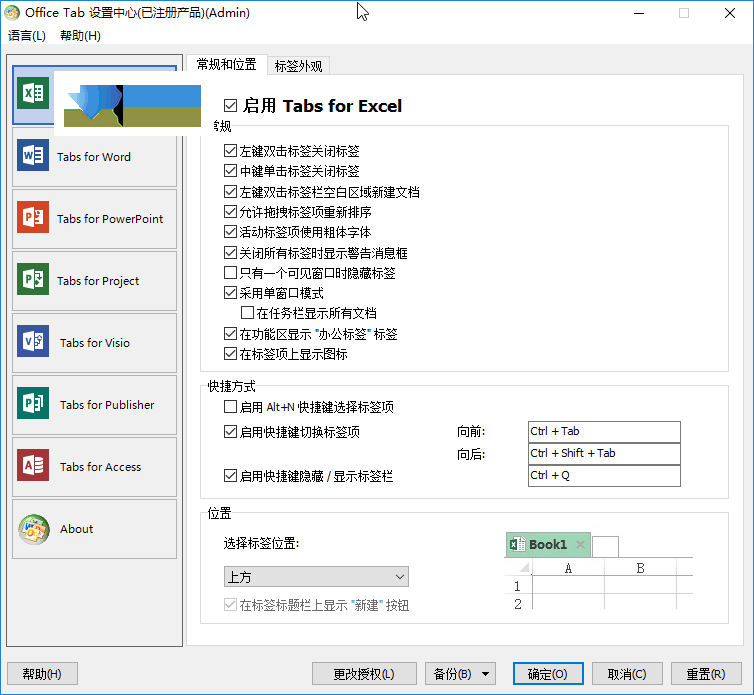Enable 只有一个可见窗口时隐藏标签 checkbox
Viewport: 754px width, 695px height.
point(230,273)
